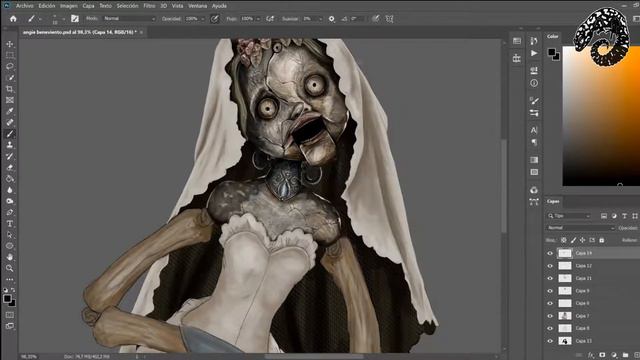Select the Healing Brush tool
Image resolution: width=640 pixels, height=360 pixels.
click(10, 122)
